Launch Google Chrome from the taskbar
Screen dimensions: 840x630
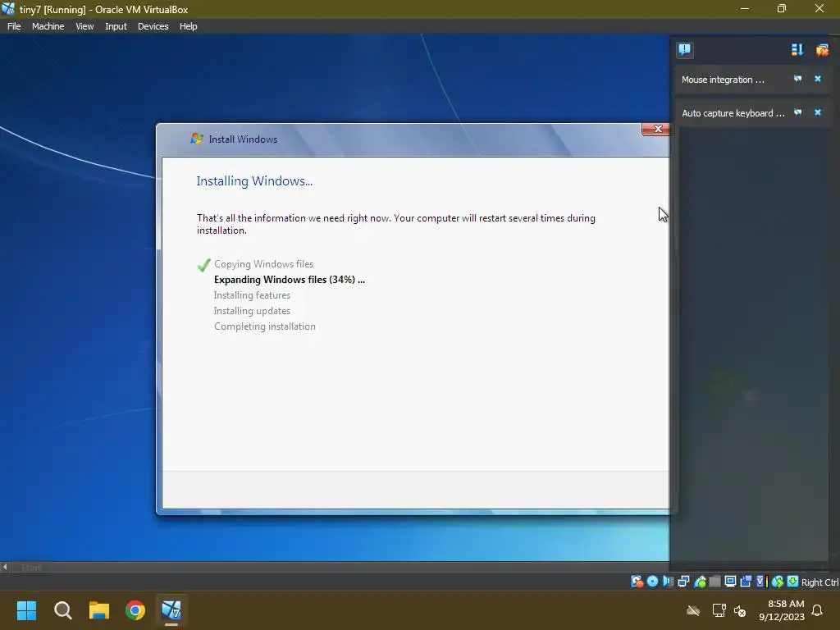pos(135,610)
